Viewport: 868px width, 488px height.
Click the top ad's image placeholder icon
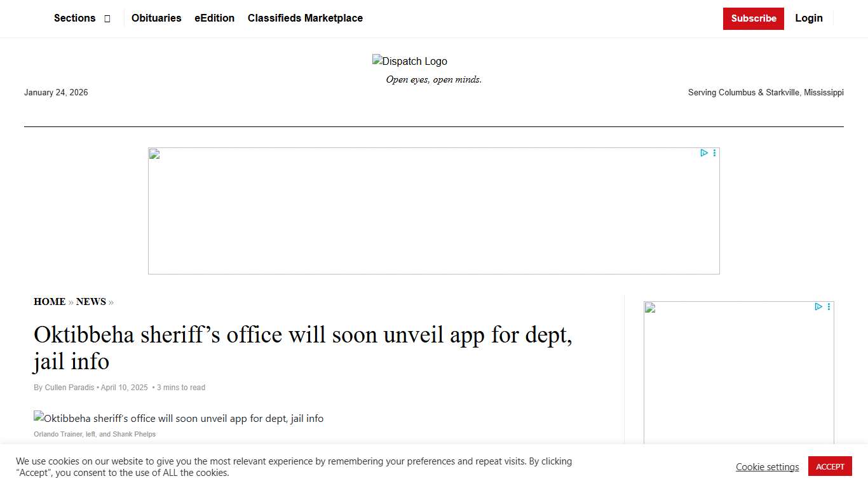(153, 152)
